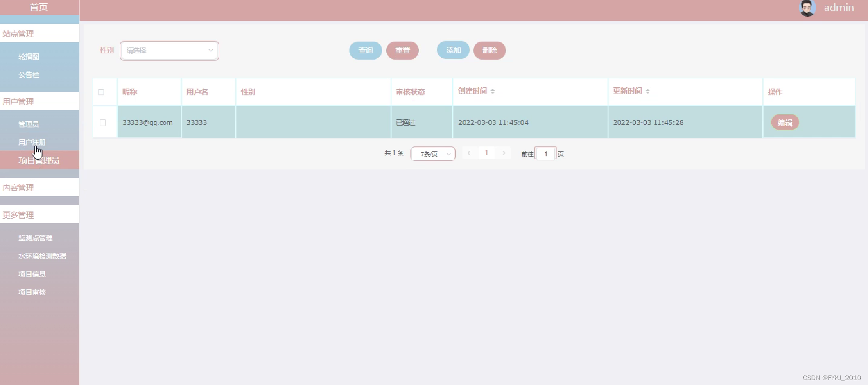Viewport: 868px width, 385px height.
Task: Open the 7条/页 page size dropdown
Action: [x=433, y=154]
